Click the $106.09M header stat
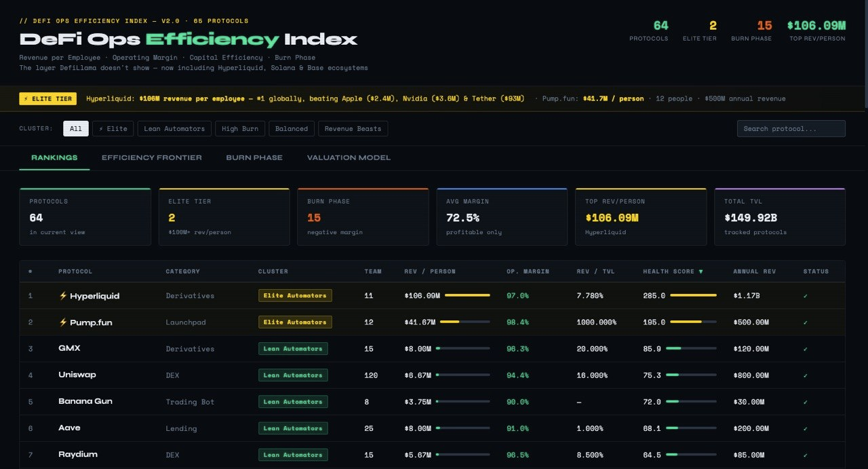The image size is (868, 469). [816, 26]
